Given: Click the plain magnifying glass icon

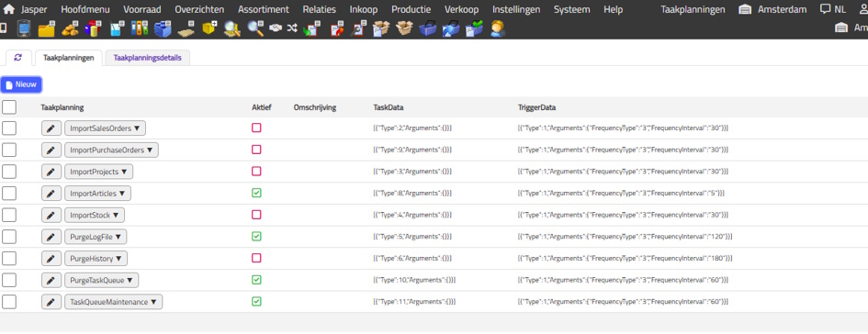Looking at the screenshot, I should coord(255,28).
